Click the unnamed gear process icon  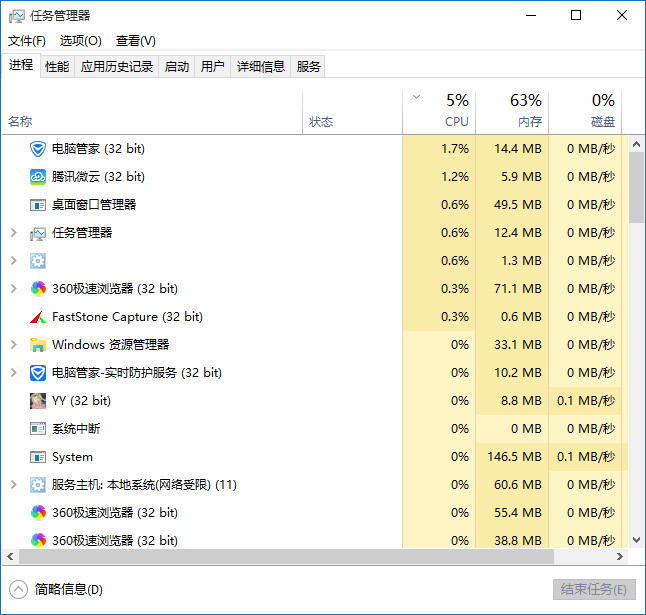tap(38, 261)
